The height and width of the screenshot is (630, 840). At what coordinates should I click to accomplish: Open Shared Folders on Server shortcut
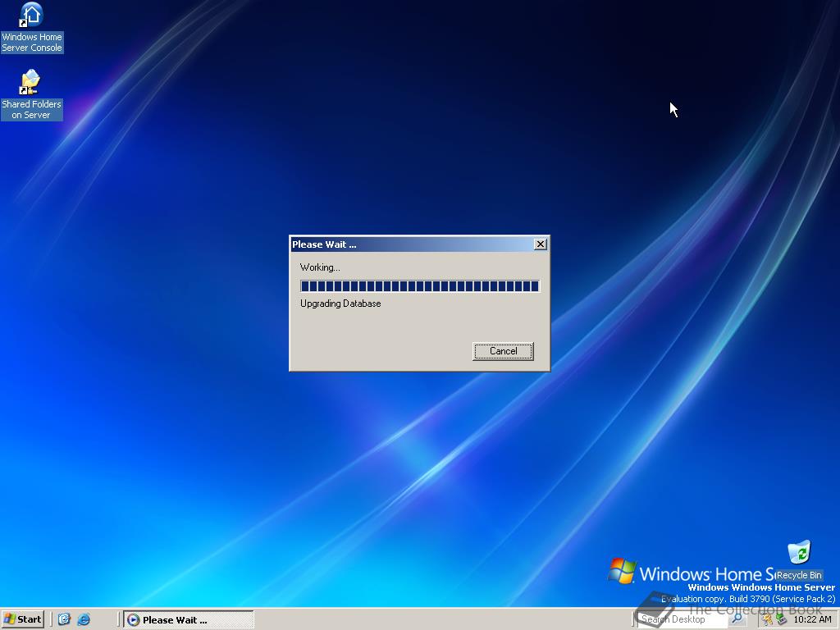point(31,95)
